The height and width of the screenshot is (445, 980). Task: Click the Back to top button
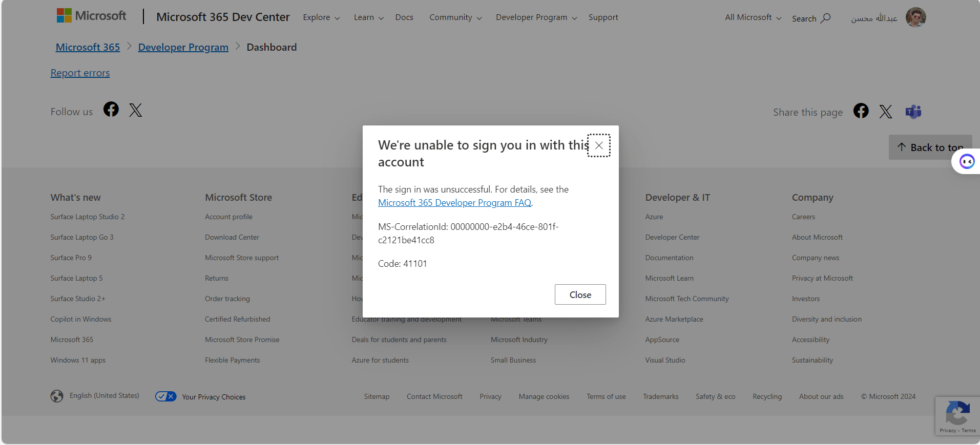pyautogui.click(x=930, y=147)
